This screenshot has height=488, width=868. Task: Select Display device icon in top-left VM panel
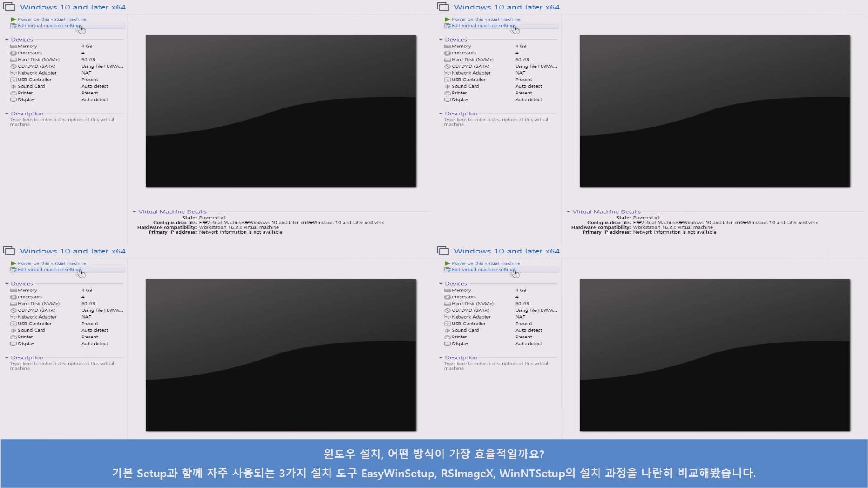(14, 99)
